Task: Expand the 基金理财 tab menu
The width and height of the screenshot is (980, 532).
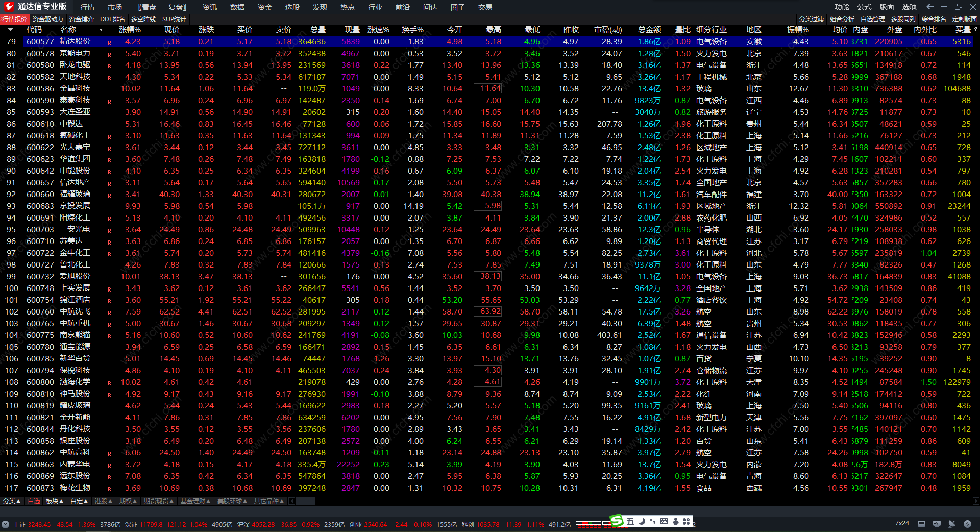Action: [195, 501]
